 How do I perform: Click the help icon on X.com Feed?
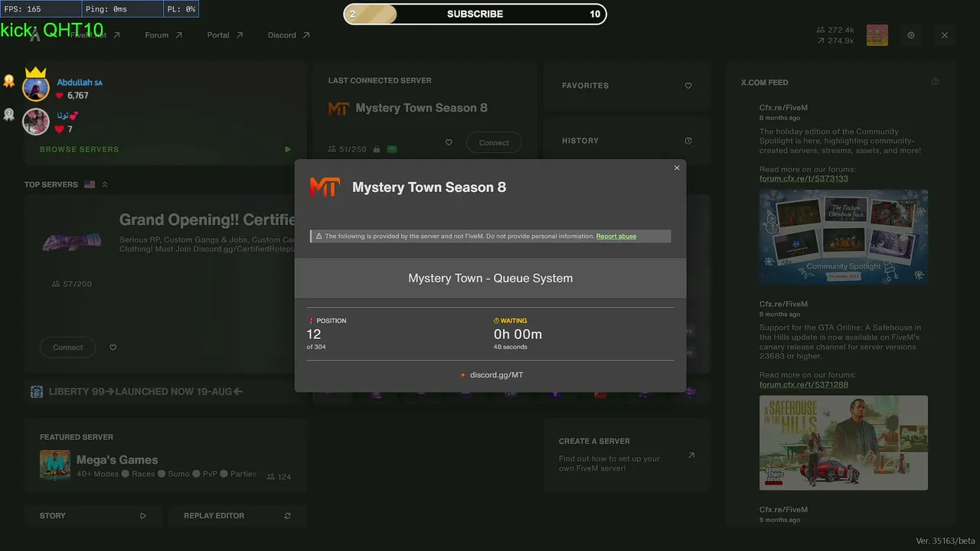pyautogui.click(x=935, y=82)
